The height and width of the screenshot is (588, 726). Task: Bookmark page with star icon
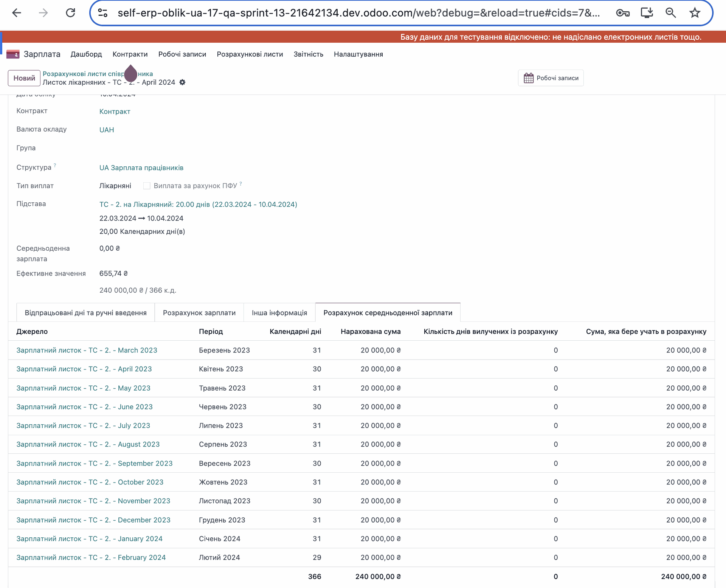point(695,13)
